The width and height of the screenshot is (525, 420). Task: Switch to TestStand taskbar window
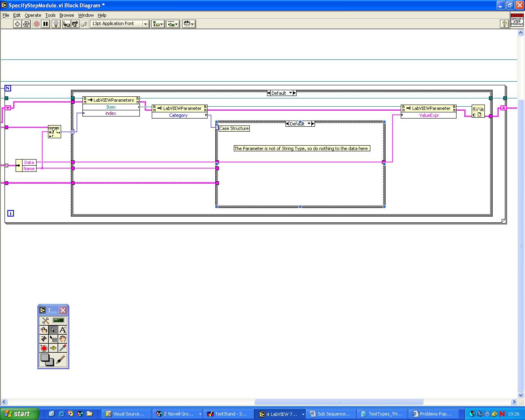[x=227, y=414]
